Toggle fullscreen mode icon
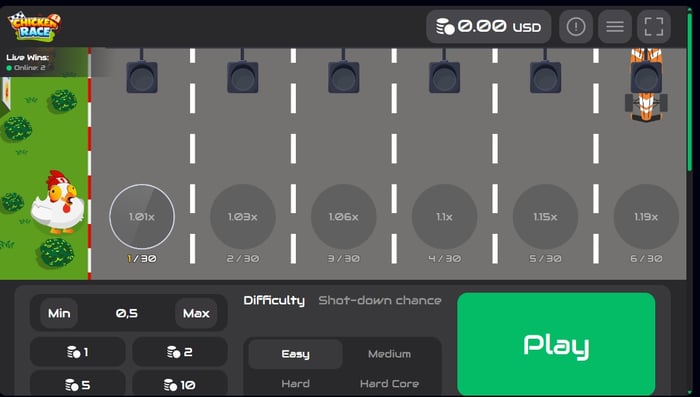700x397 pixels. pyautogui.click(x=654, y=27)
